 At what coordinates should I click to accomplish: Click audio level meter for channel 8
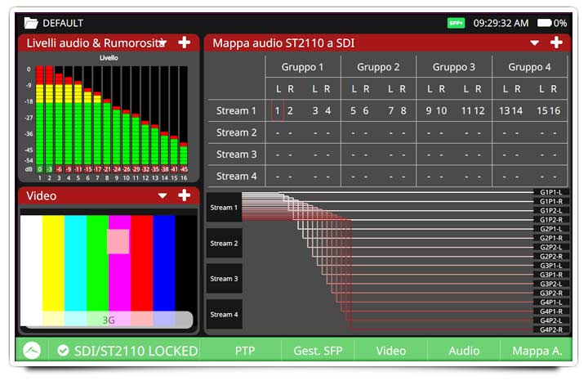[107, 115]
